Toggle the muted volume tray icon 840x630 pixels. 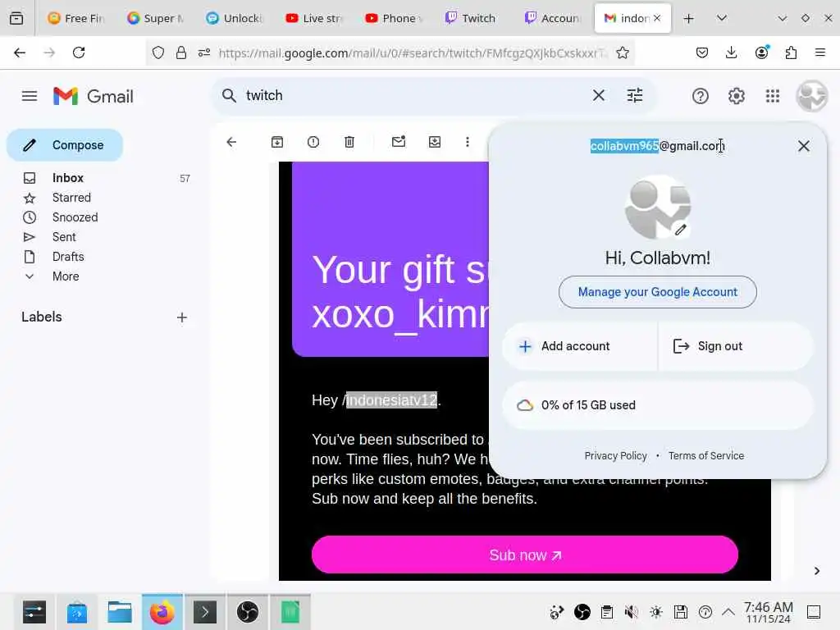tap(632, 612)
